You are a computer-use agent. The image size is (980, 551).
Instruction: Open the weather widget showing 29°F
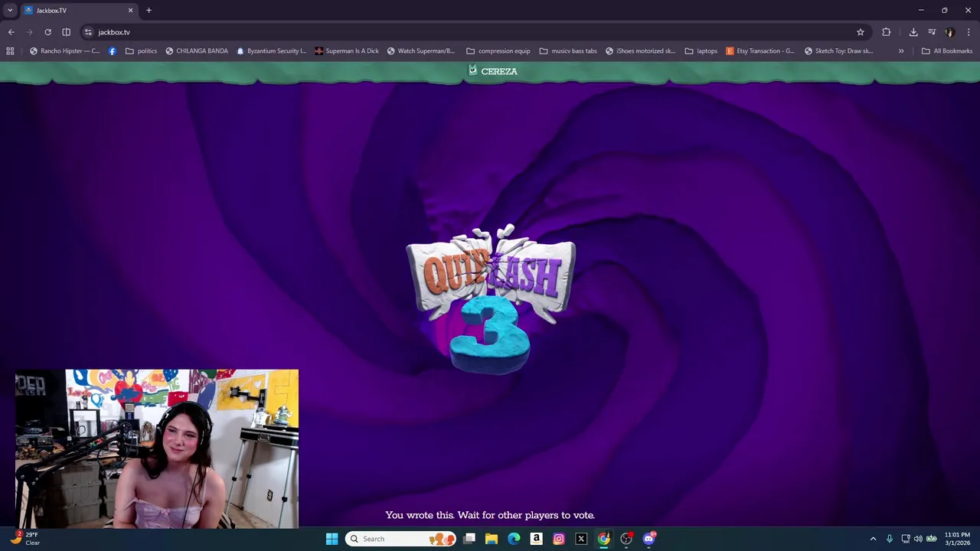point(24,539)
